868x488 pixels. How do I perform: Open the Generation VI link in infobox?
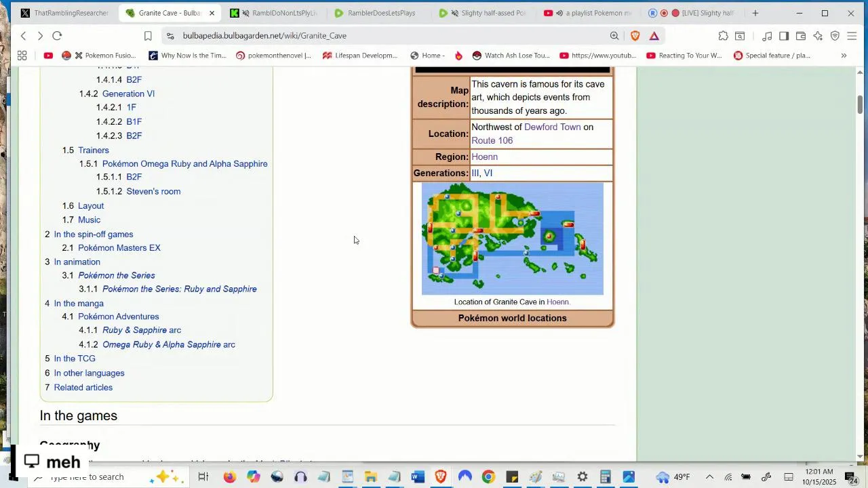coord(488,173)
